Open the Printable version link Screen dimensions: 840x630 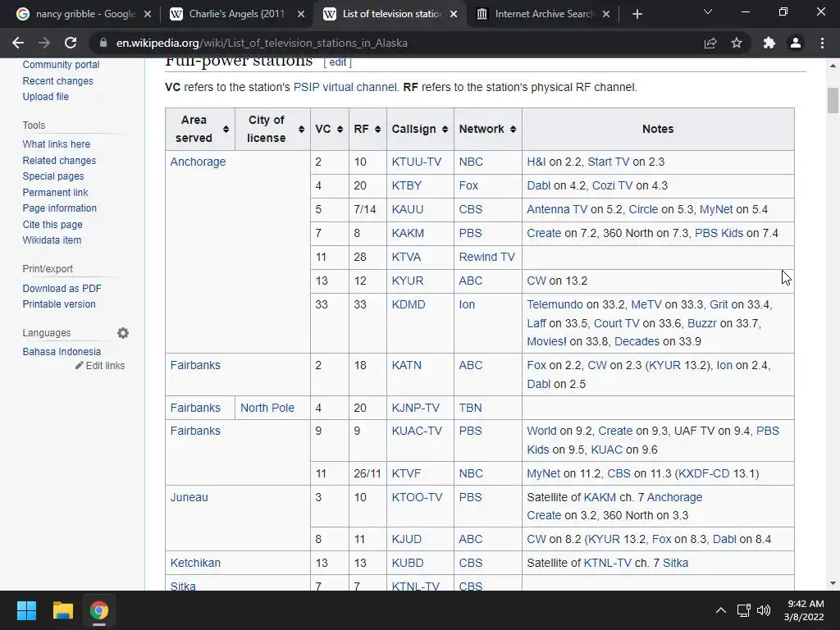click(59, 304)
